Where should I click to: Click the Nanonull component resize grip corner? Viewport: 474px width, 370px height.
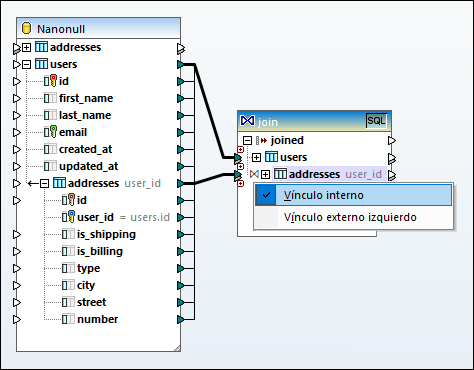[177, 348]
